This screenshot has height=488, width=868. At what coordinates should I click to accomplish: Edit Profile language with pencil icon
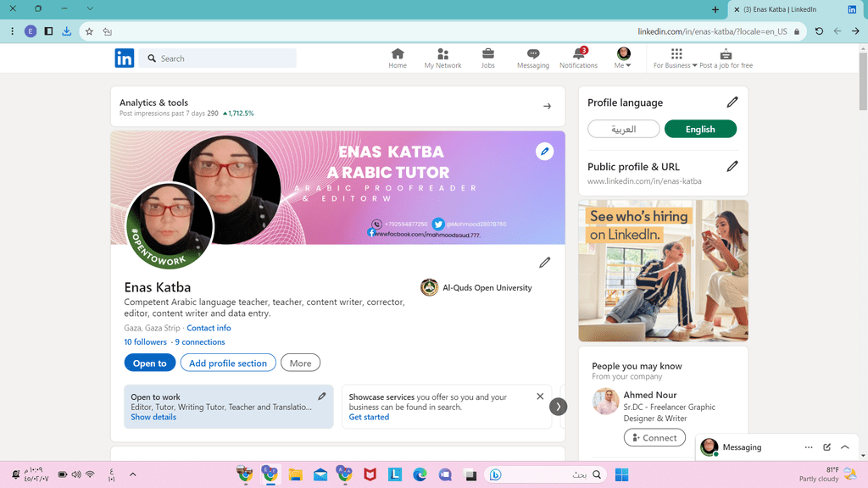click(732, 102)
